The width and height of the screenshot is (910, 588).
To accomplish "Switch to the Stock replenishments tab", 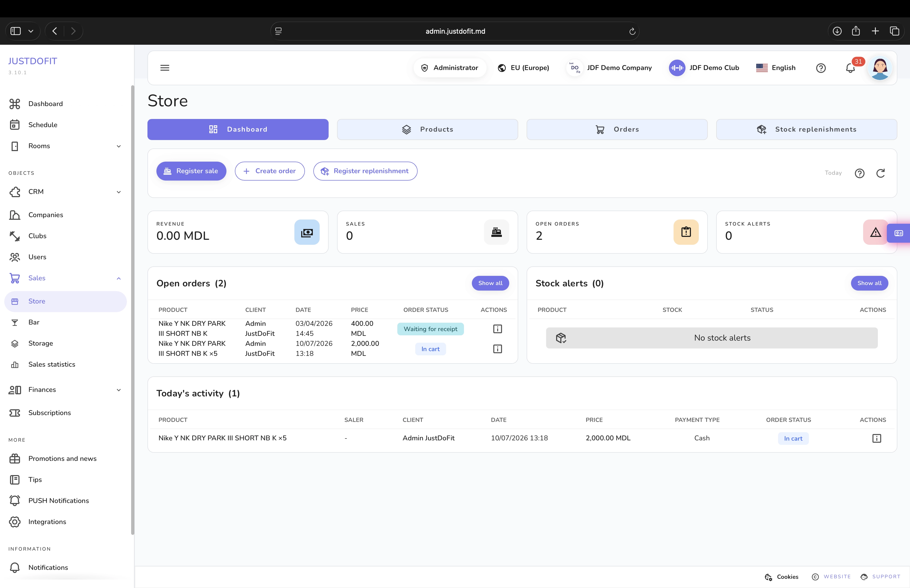I will click(806, 129).
